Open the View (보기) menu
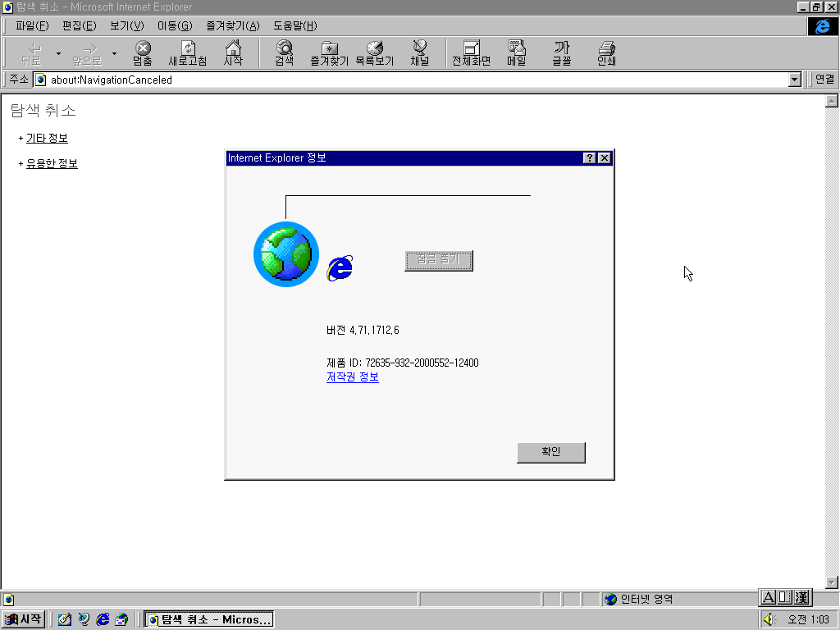This screenshot has height=630, width=840. [x=127, y=25]
